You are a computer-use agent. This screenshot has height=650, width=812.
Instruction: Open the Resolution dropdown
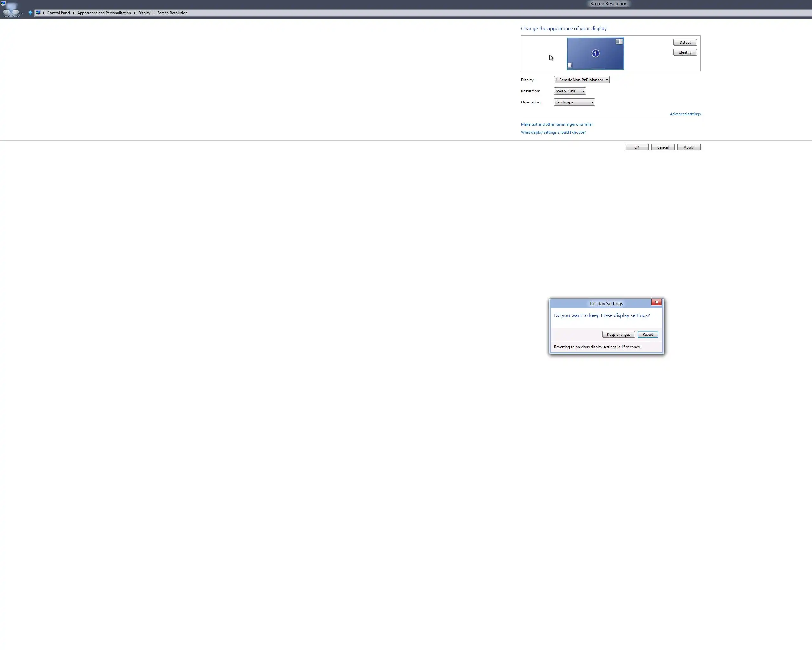point(569,91)
